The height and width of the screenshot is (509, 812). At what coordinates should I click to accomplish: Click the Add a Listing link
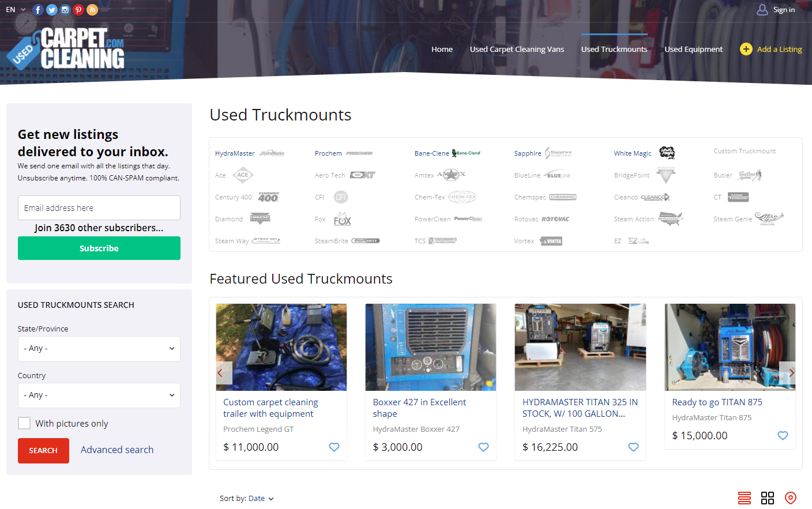[x=780, y=50]
